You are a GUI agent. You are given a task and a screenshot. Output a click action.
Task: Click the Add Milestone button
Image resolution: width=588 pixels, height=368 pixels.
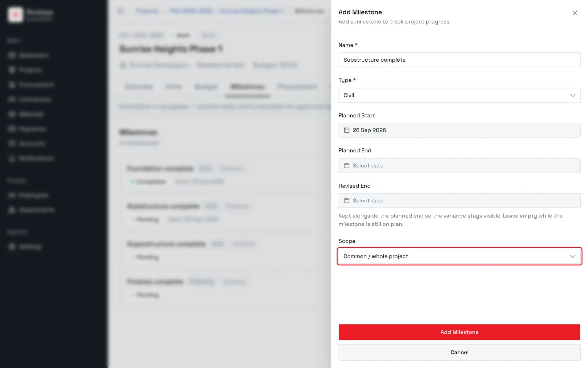(x=459, y=332)
